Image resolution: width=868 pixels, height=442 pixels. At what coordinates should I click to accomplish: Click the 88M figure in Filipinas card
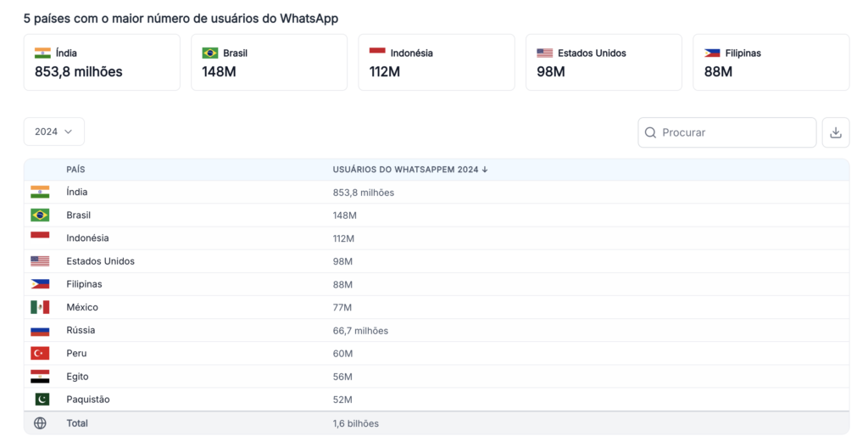(x=718, y=71)
